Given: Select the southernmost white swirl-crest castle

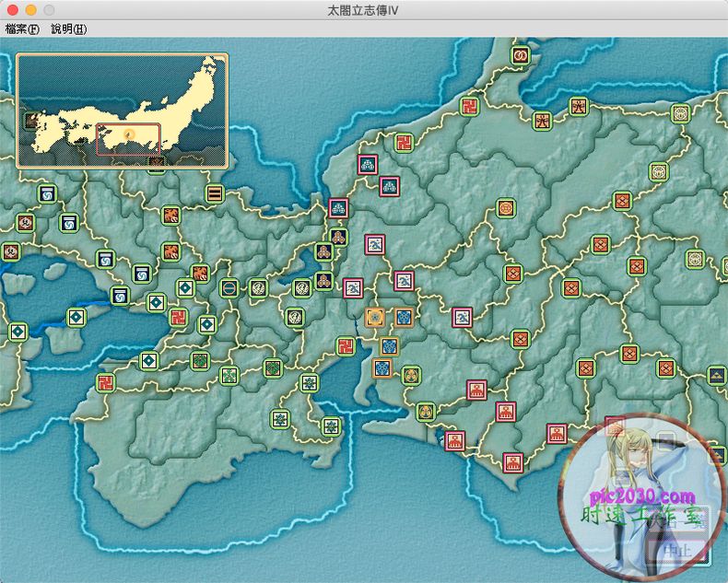Looking at the screenshot, I should (x=295, y=318).
